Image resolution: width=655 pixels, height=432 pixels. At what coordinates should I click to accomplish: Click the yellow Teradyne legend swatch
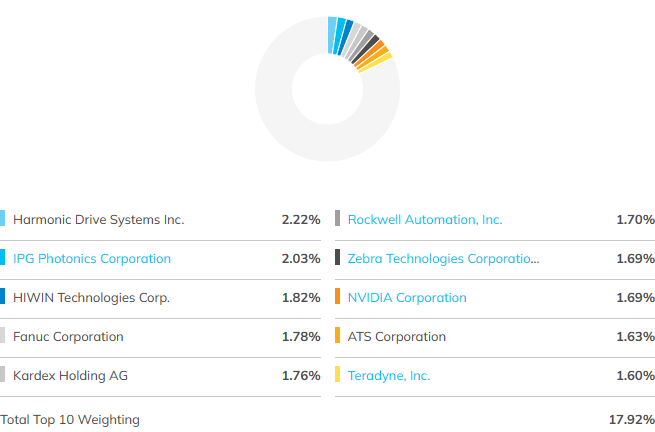[338, 374]
